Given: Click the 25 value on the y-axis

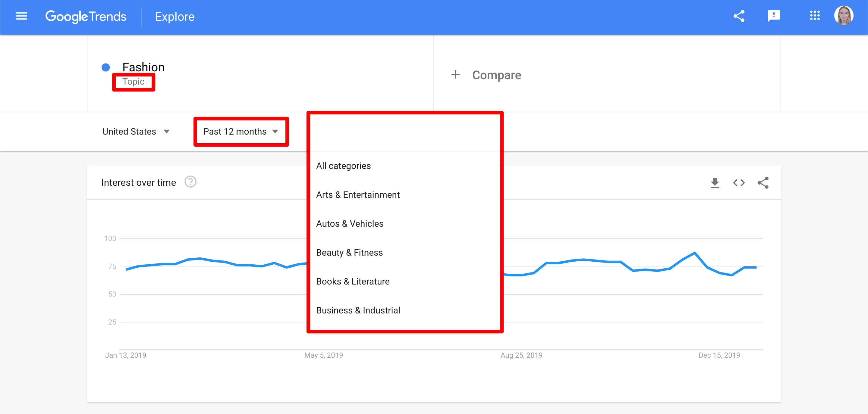Looking at the screenshot, I should 112,322.
